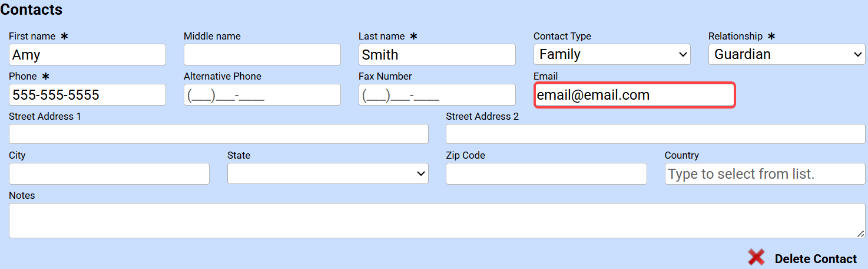
Task: Click the Country type-to-select field
Action: point(764,174)
